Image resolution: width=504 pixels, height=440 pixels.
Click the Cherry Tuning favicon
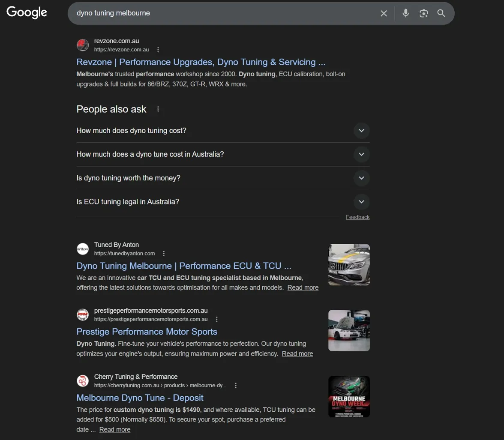click(82, 380)
